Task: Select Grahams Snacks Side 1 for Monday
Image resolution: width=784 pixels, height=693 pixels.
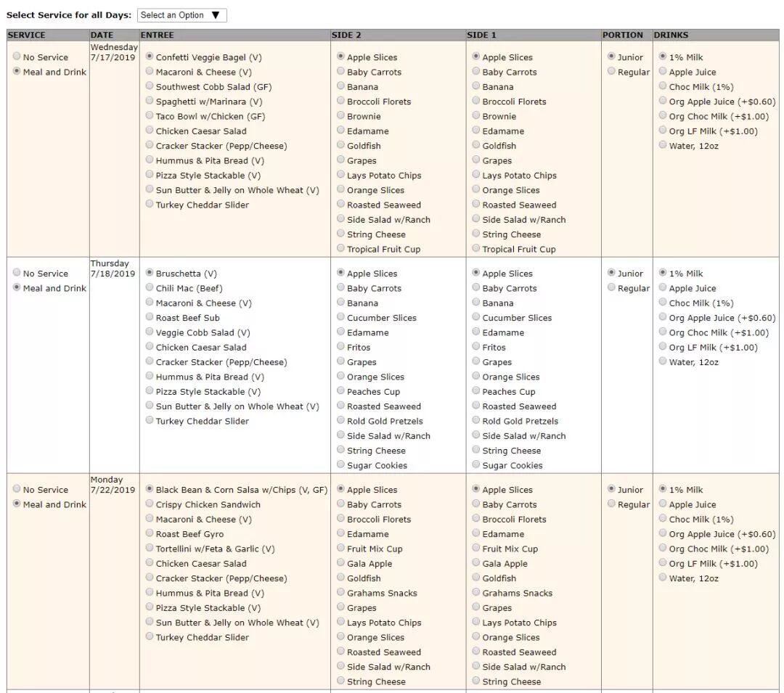Action: point(476,592)
